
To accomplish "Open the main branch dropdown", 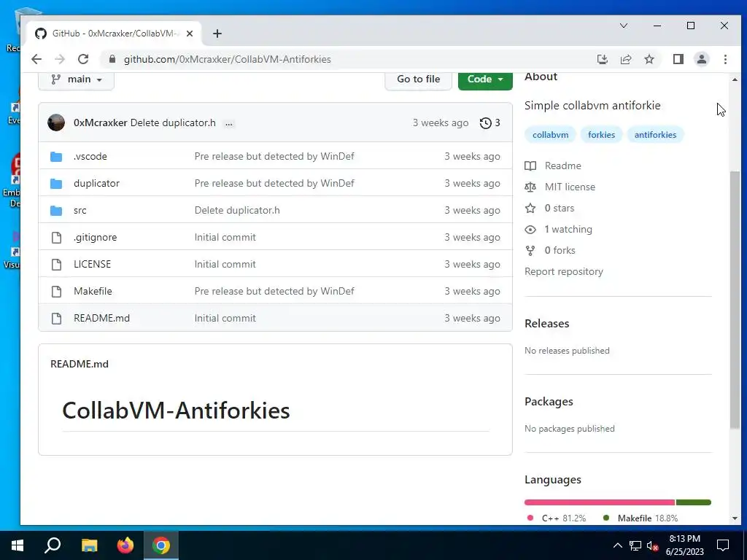I will (x=76, y=79).
